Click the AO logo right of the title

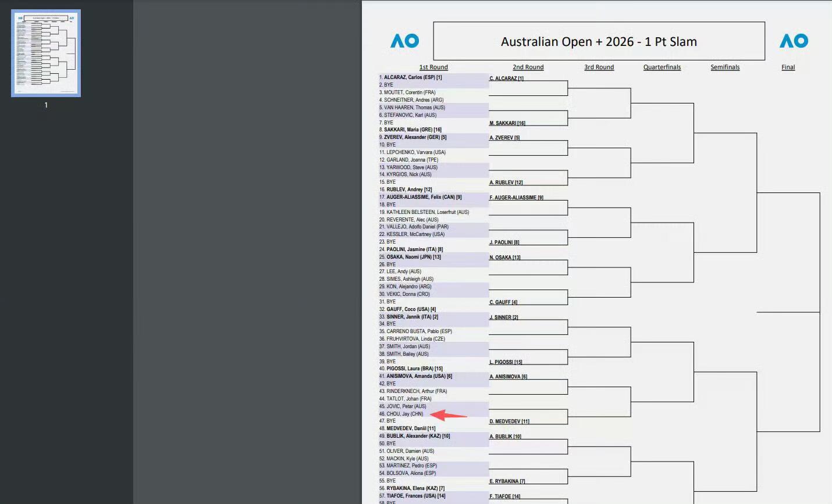point(794,41)
